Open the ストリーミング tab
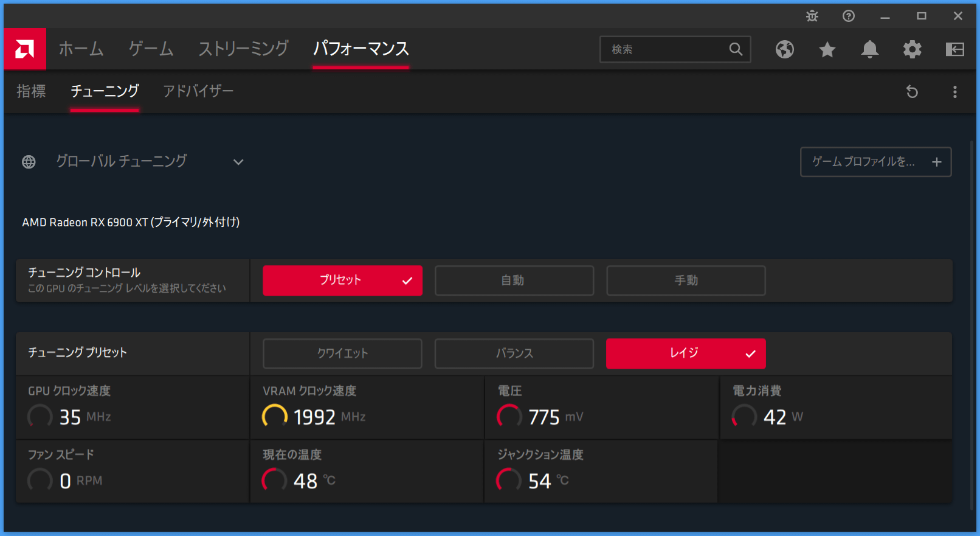This screenshot has height=536, width=980. point(243,49)
